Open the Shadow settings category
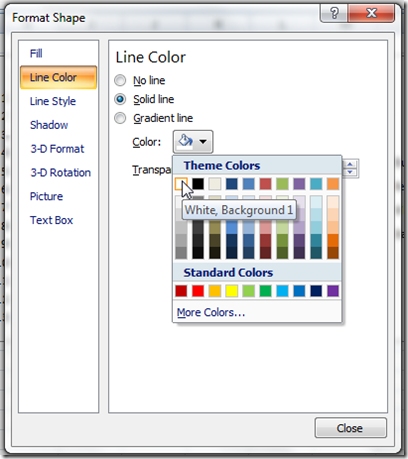Screen dimensions: 408x459 click(x=49, y=125)
